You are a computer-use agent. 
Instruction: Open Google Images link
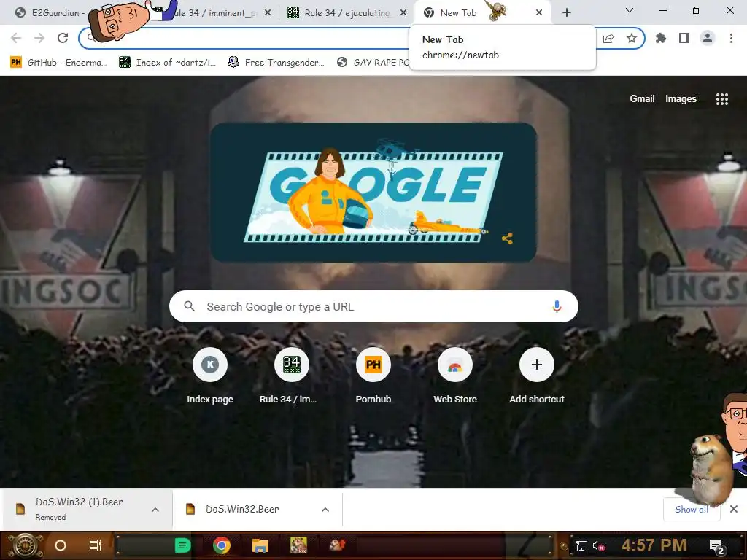[681, 98]
